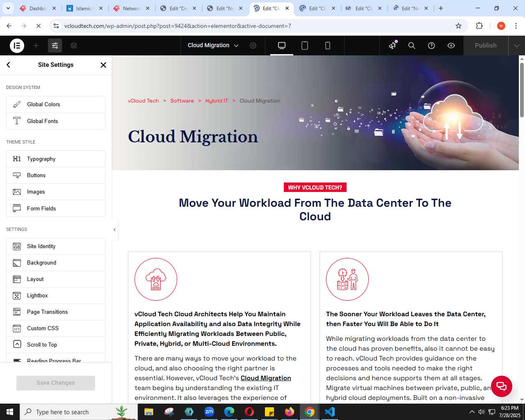The image size is (525, 420).
Task: Open Custom CSS settings
Action: [x=56, y=329]
